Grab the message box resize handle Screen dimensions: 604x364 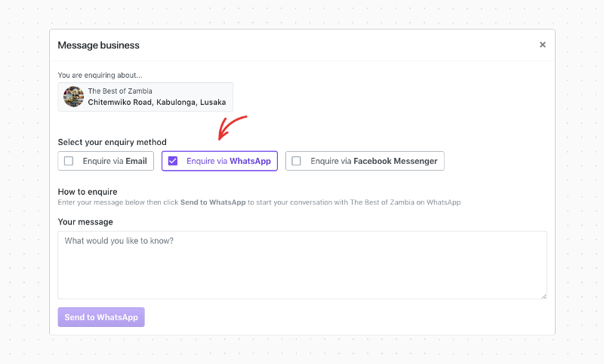point(544,296)
